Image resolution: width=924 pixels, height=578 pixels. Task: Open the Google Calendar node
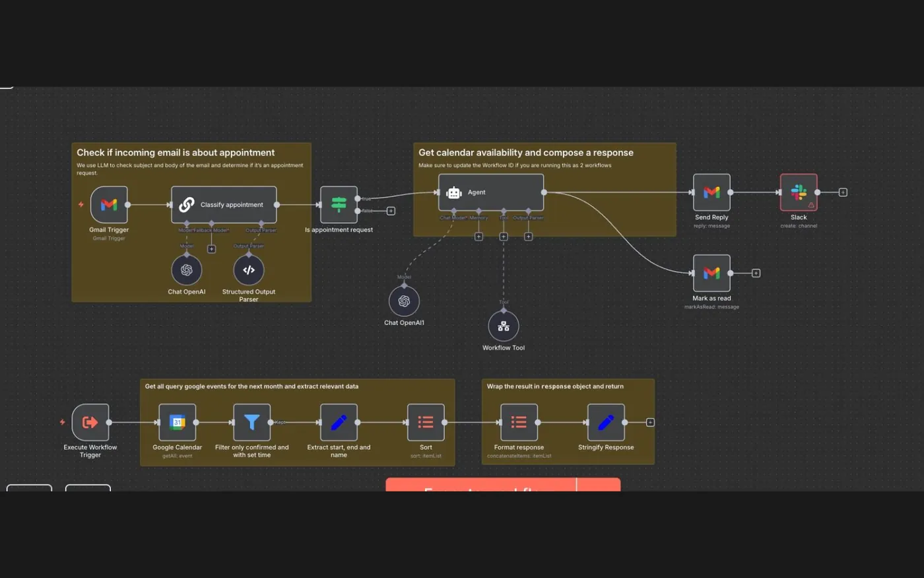[x=178, y=422]
